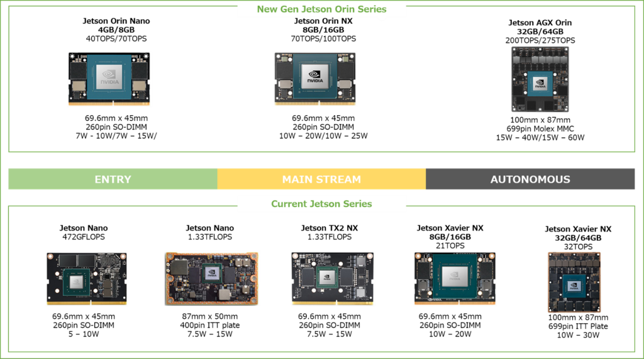Screen dimensions: 644x359
Task: Click the '200TOPS/275TOPS' performance text
Action: pos(540,40)
